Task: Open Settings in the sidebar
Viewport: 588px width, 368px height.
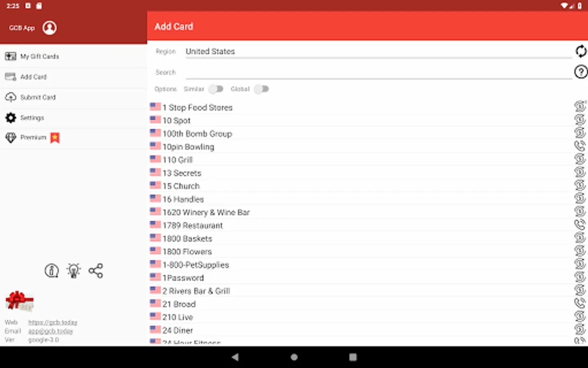Action: (73, 118)
